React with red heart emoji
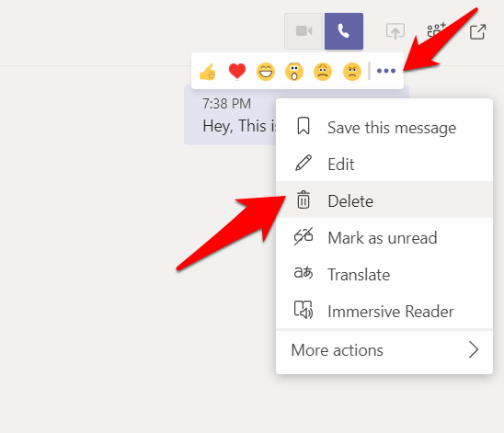Viewport: 504px width, 433px height. (237, 71)
